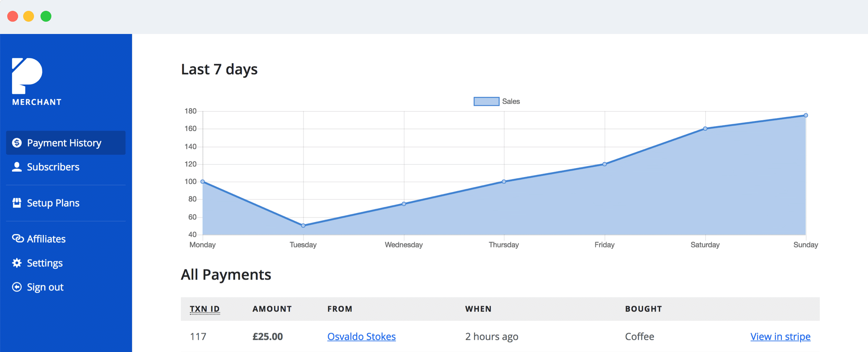Click the TXN ID column header
The height and width of the screenshot is (352, 868).
tap(205, 309)
